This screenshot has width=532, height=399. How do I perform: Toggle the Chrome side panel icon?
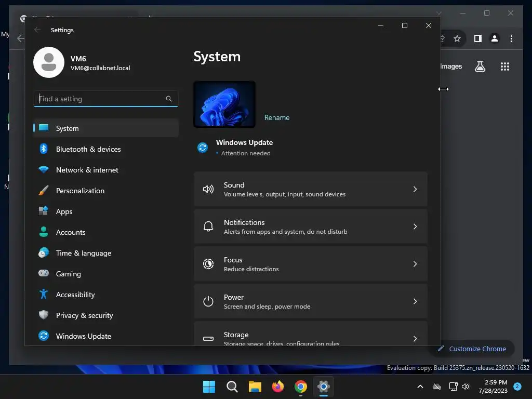click(x=478, y=38)
